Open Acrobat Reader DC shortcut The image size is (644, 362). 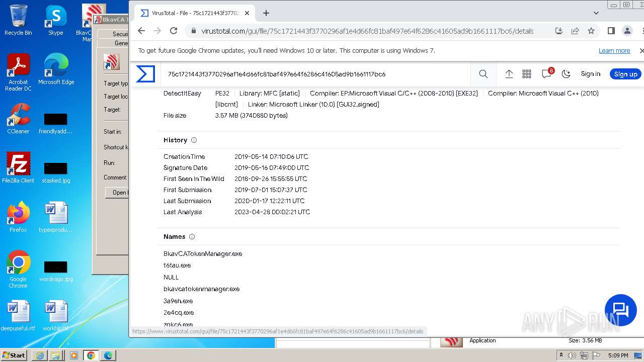click(18, 72)
